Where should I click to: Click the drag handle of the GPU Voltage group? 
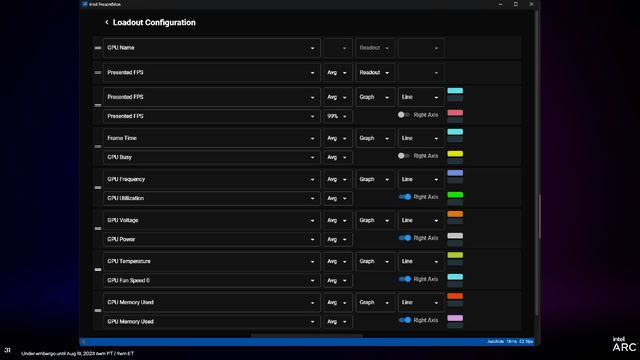(98, 229)
